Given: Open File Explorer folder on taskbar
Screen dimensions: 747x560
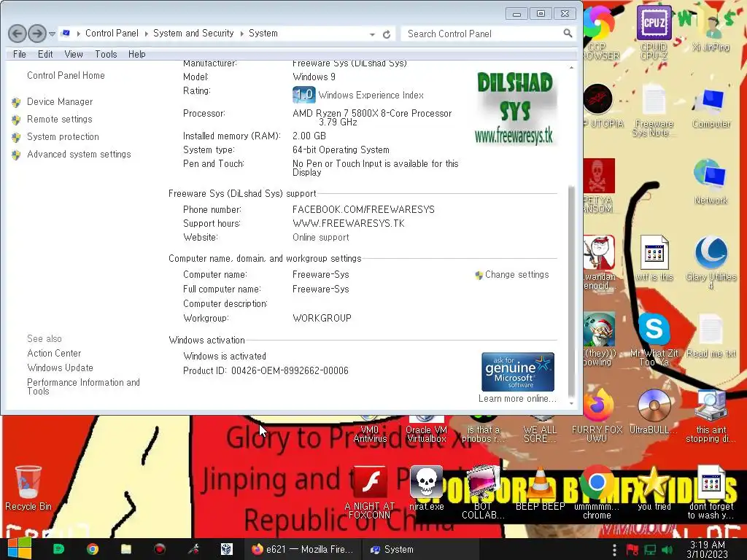Looking at the screenshot, I should click(125, 549).
